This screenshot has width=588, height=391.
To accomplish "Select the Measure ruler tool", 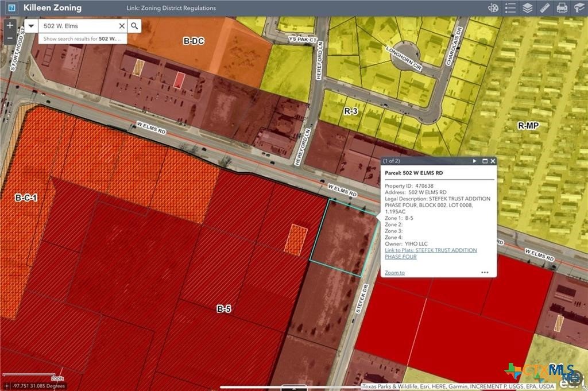I will click(x=544, y=8).
